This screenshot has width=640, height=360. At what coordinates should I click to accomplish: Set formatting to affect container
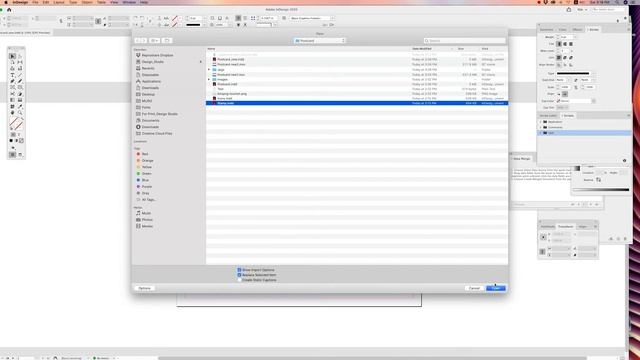click(13, 134)
